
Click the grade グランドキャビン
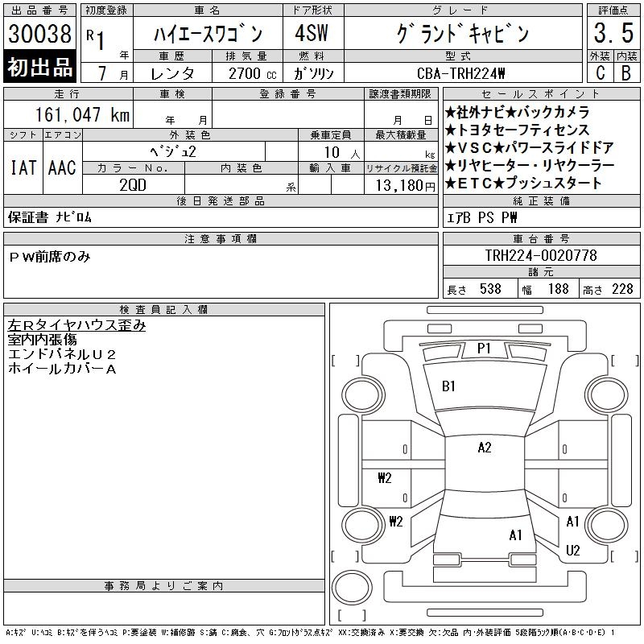coord(463,33)
